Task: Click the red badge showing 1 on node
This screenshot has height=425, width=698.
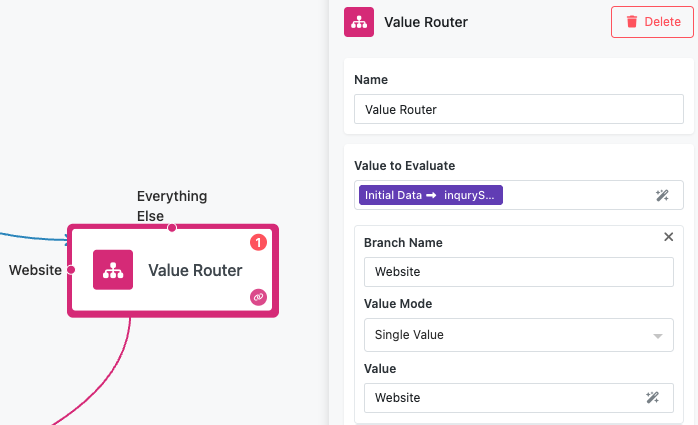Action: (x=257, y=242)
